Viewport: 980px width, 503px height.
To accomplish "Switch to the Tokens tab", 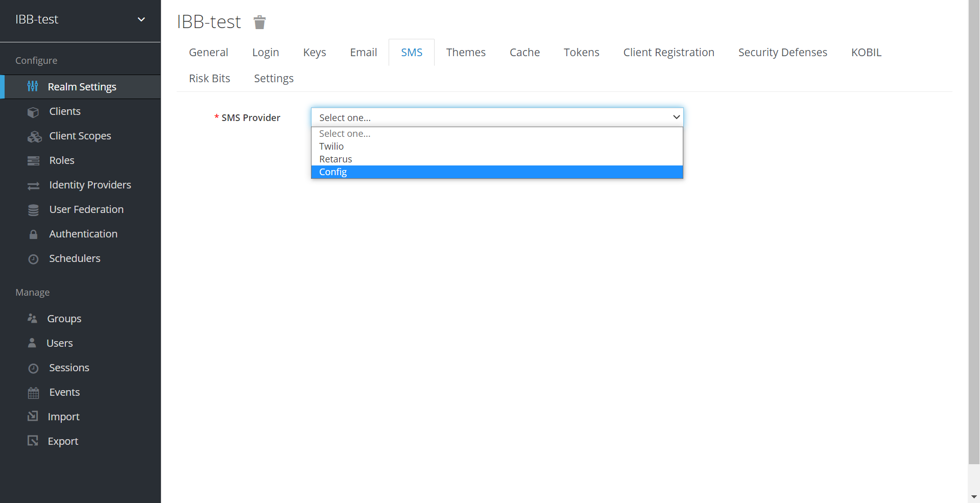I will click(x=581, y=52).
